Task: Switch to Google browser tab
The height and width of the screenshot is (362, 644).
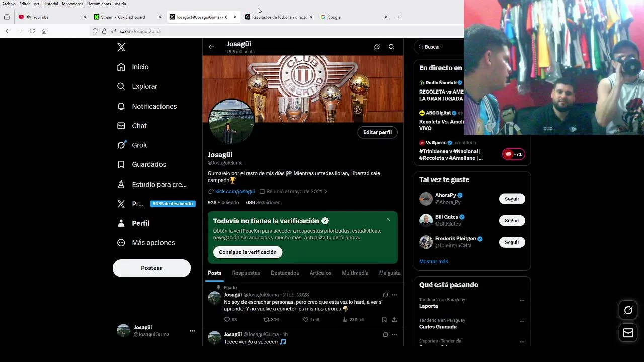Action: [x=355, y=17]
